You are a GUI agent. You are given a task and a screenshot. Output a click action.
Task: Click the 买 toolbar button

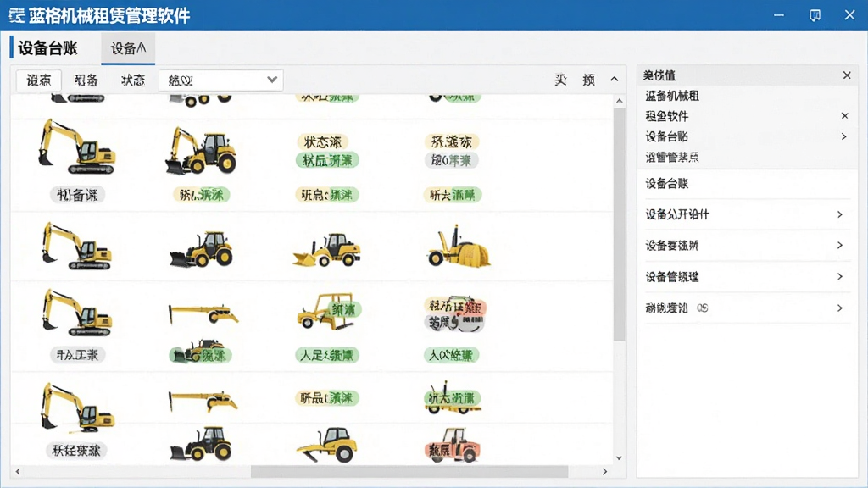560,80
